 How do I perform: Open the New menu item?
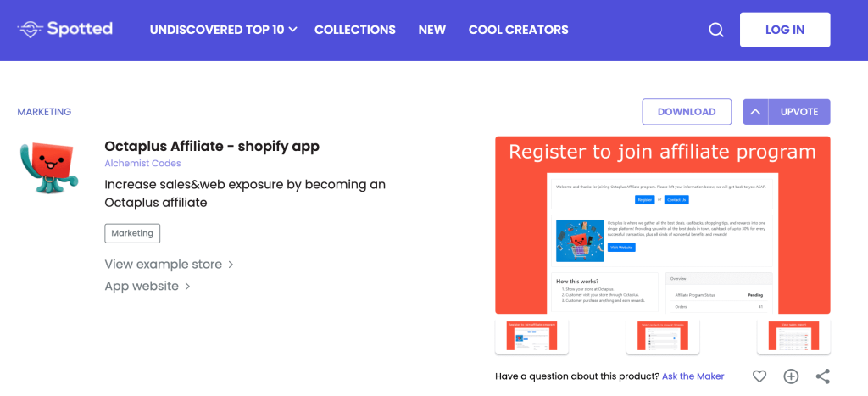432,30
